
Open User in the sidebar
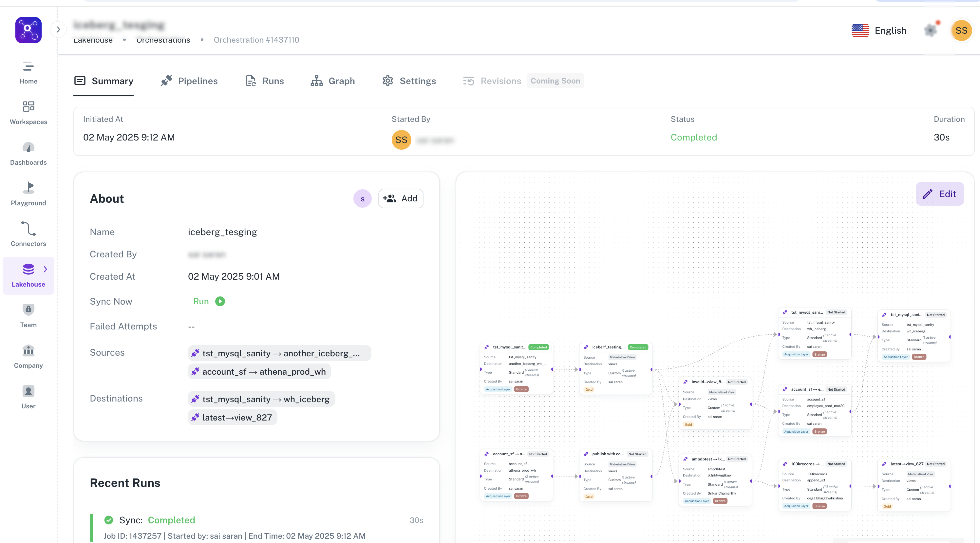click(x=28, y=397)
